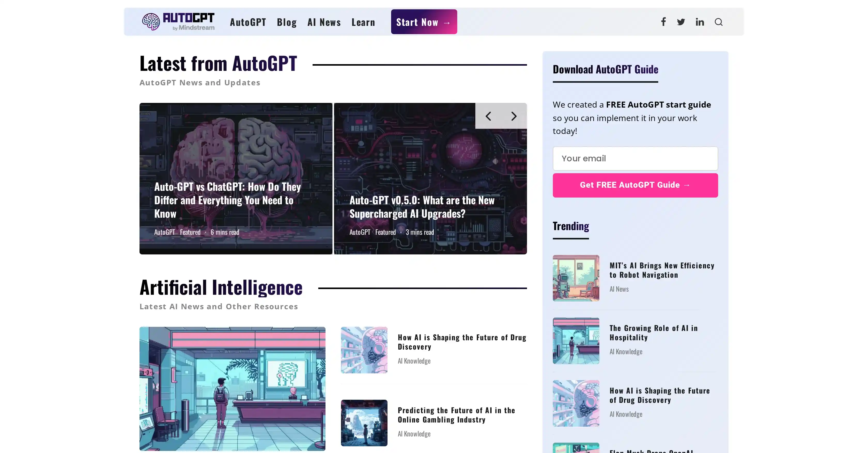Open the AutoGPT menu item
The width and height of the screenshot is (868, 453).
[248, 22]
